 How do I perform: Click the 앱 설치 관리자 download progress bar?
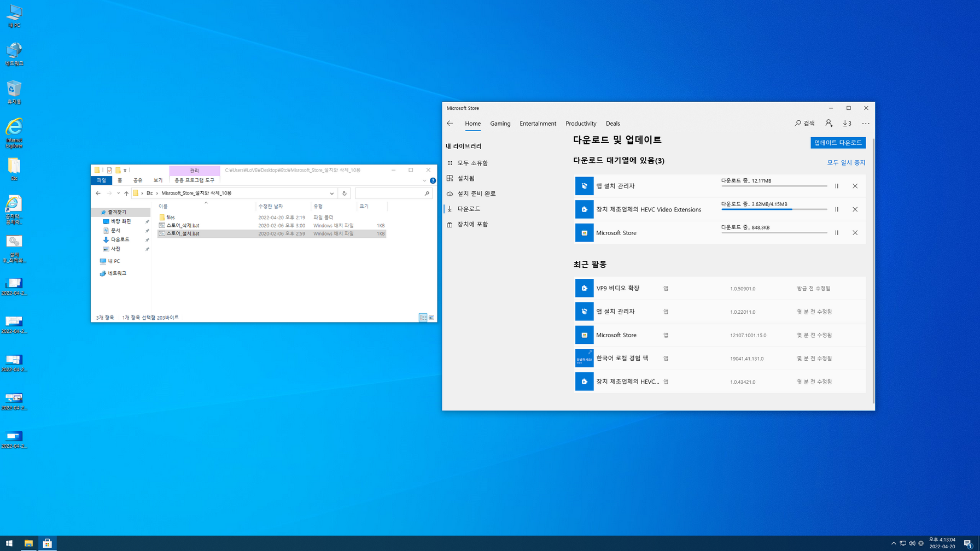774,186
